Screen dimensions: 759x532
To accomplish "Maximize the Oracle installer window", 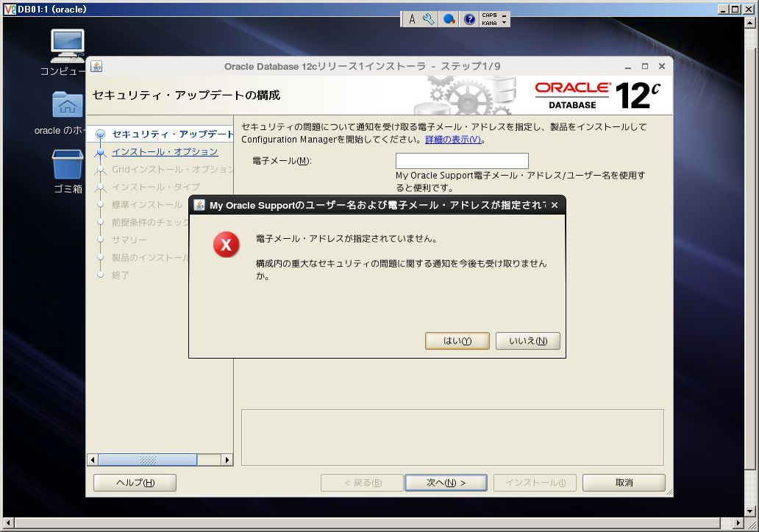I will point(645,67).
